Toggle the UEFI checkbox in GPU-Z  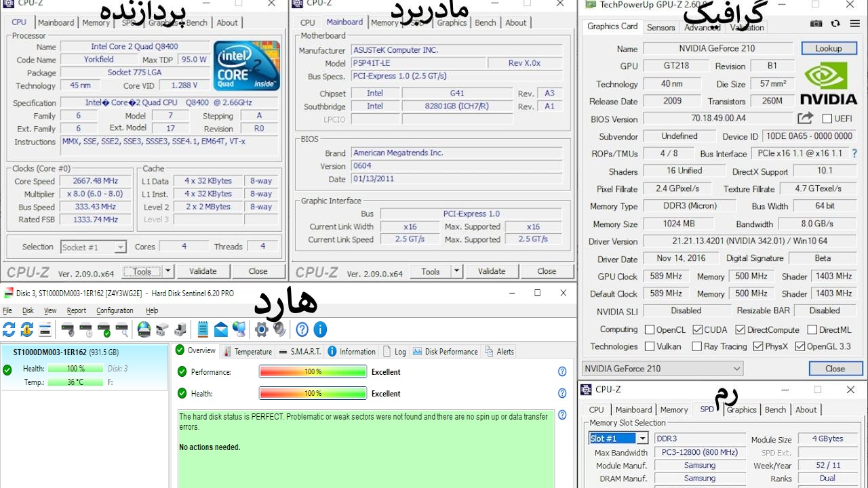[x=827, y=119]
